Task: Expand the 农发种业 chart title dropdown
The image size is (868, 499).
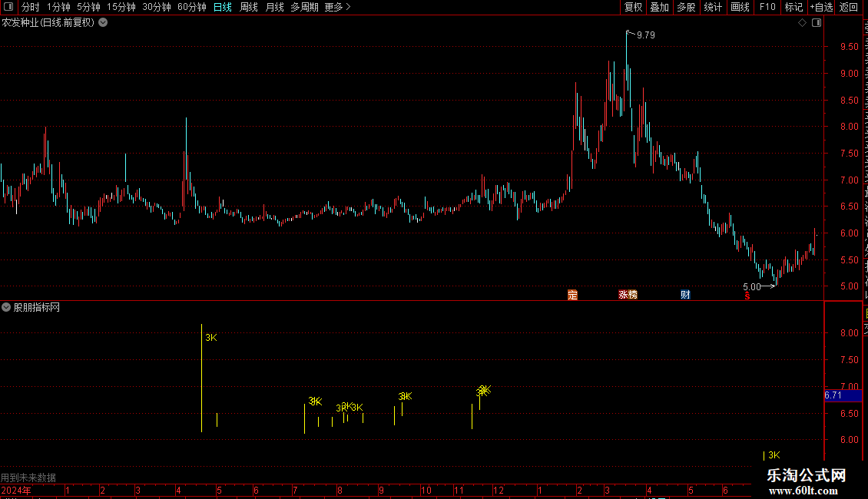Action: (x=103, y=22)
